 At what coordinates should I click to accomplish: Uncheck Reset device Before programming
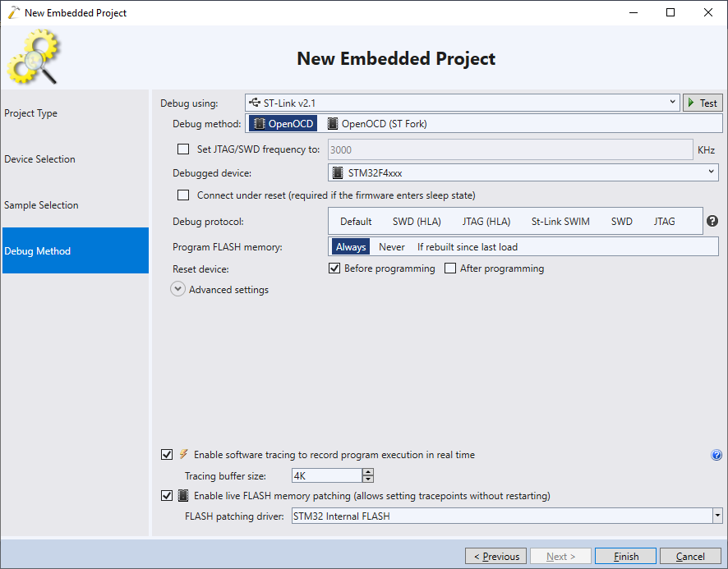pyautogui.click(x=334, y=268)
